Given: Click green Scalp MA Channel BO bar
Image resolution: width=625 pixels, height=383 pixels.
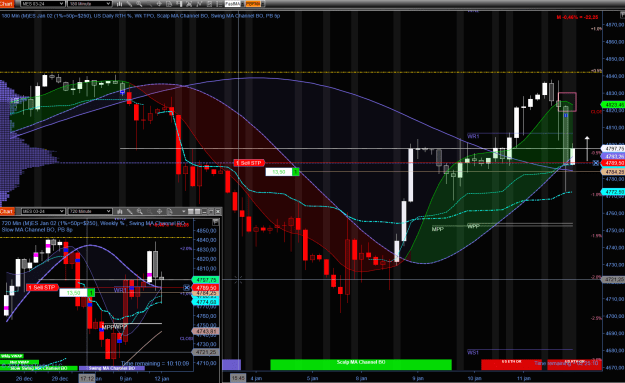Looking at the screenshot, I should pyautogui.click(x=361, y=364).
